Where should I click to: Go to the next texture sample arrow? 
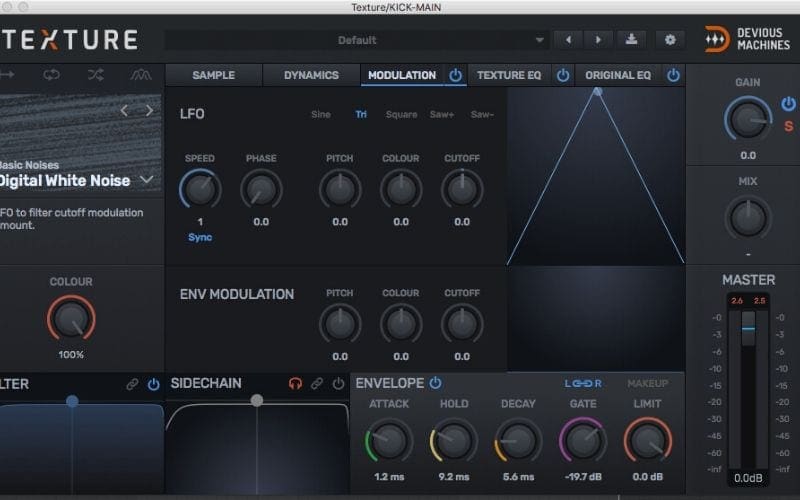point(149,110)
